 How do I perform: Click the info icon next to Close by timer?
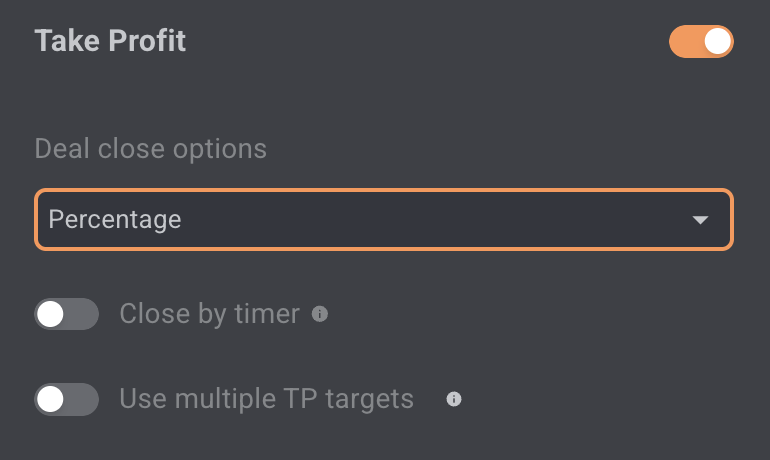(320, 314)
